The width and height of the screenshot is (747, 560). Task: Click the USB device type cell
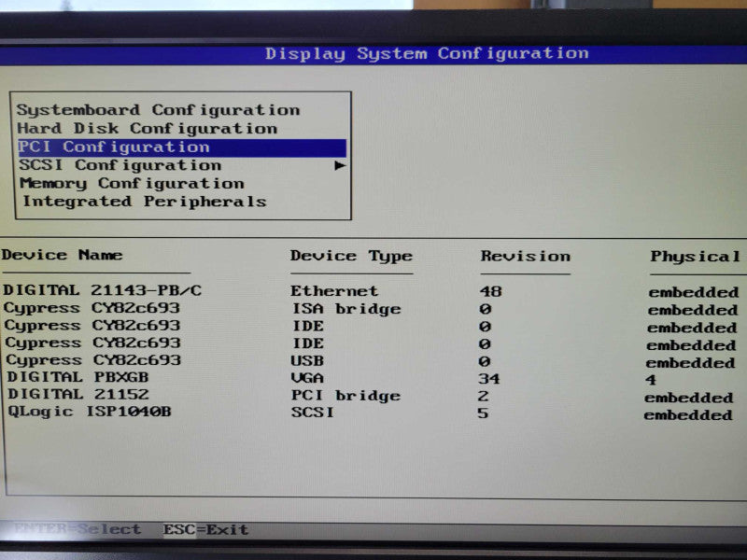coord(307,361)
